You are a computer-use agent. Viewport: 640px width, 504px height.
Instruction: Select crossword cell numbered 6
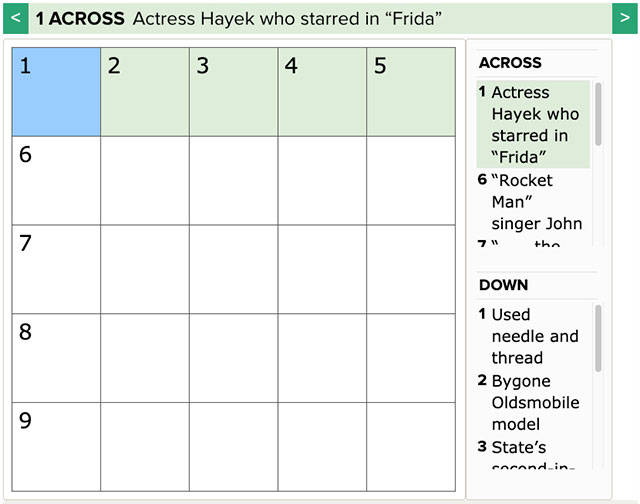pos(56,180)
